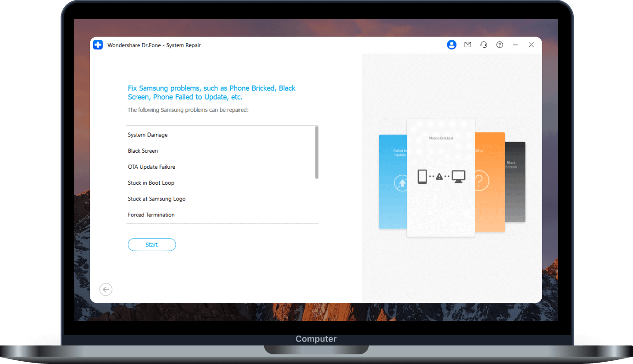
Task: Open the mail messages icon
Action: click(468, 45)
